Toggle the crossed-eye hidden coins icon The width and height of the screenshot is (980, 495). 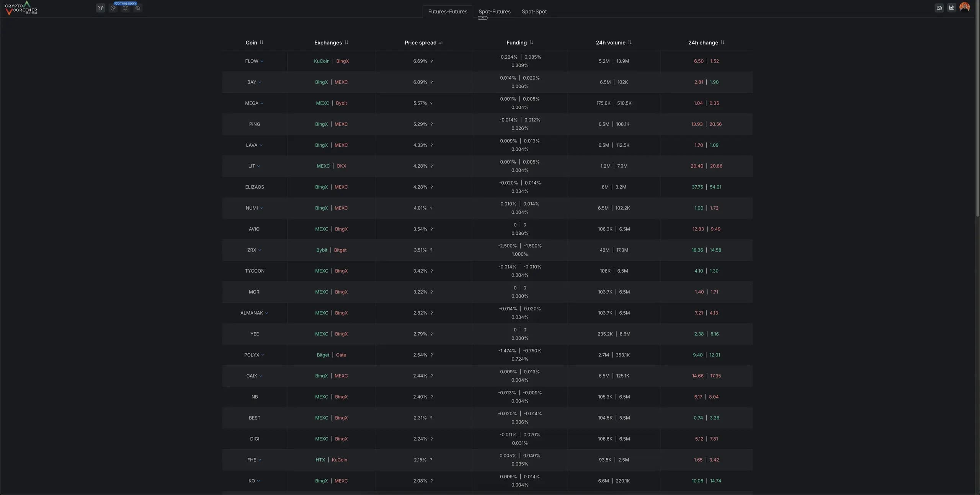(138, 8)
